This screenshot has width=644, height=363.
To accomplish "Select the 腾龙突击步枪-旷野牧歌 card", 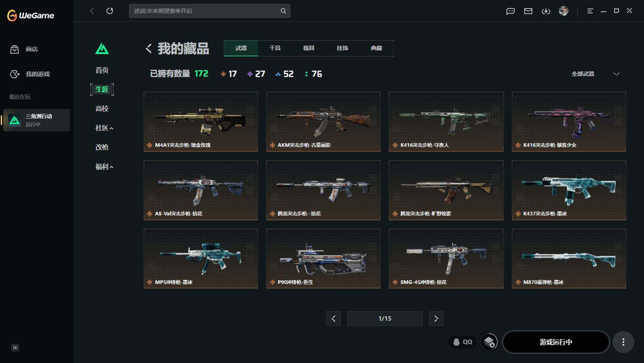I will pyautogui.click(x=446, y=190).
